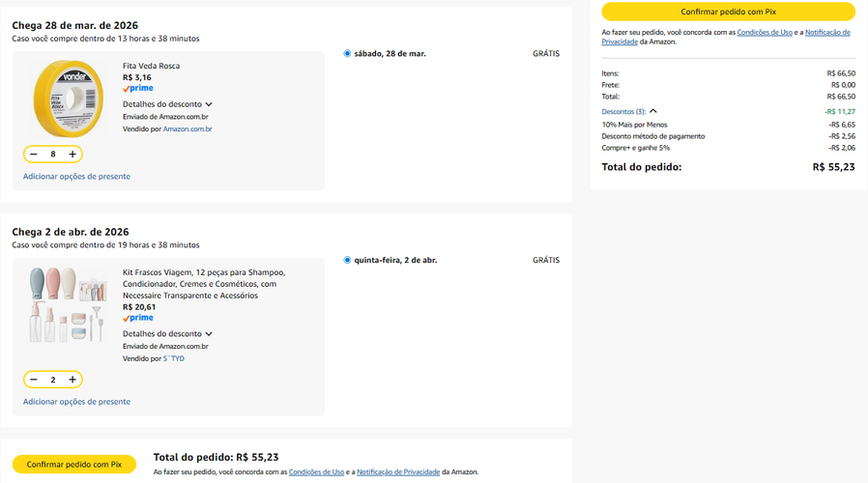Image resolution: width=868 pixels, height=483 pixels.
Task: Click the '10% Mais por Menos' discount row
Action: tap(728, 125)
